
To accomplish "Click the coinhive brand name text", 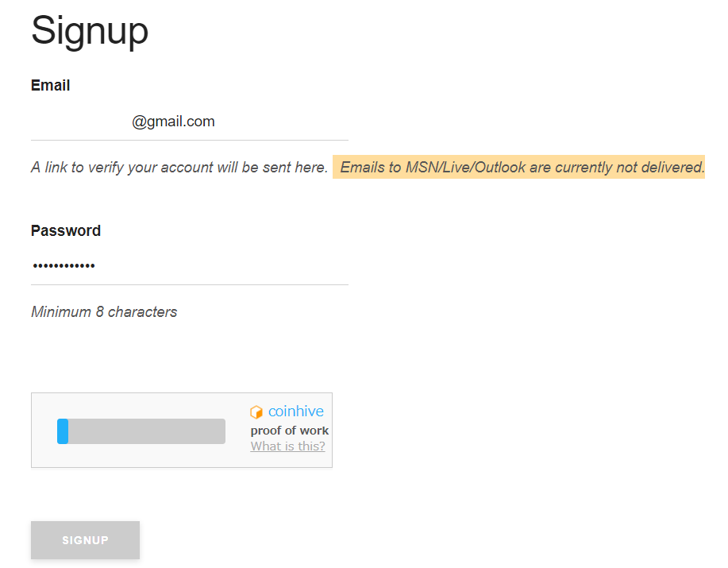I will pos(295,412).
